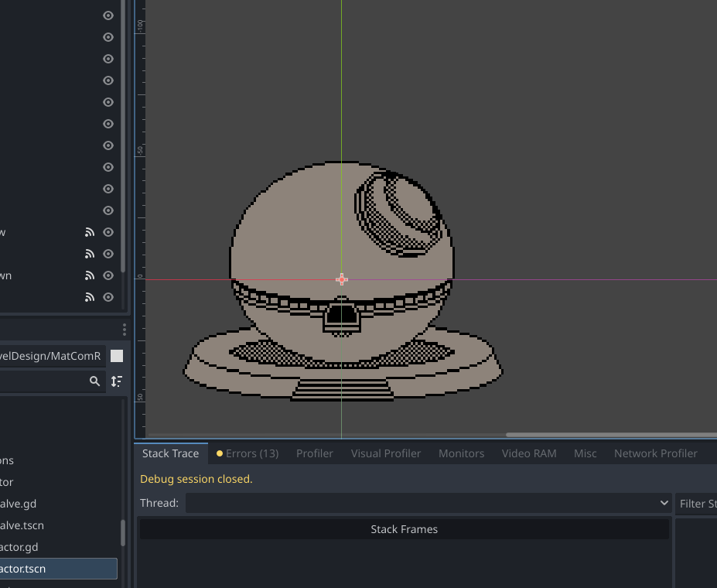Toggle the bottommost eye icon in scene tree

pyautogui.click(x=108, y=297)
